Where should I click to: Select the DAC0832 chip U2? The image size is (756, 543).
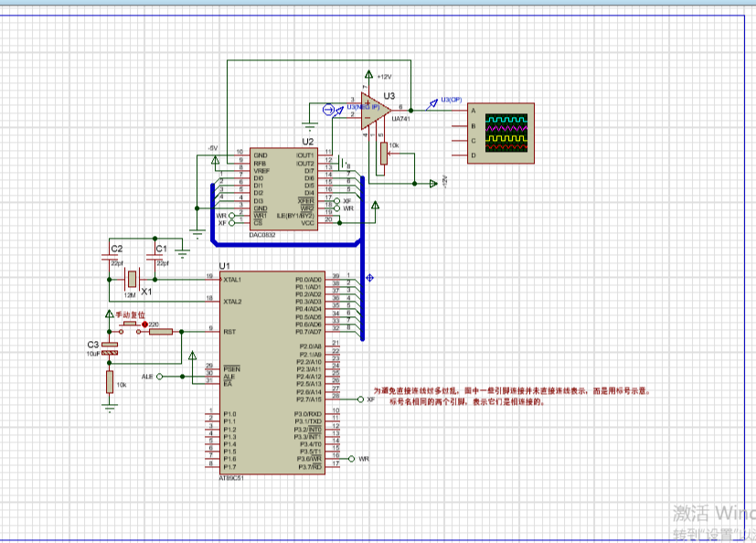[x=283, y=188]
